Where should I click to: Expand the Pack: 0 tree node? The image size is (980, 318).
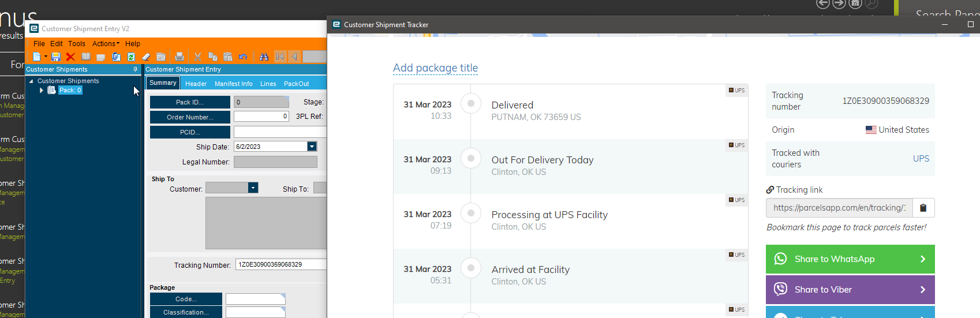(x=42, y=91)
